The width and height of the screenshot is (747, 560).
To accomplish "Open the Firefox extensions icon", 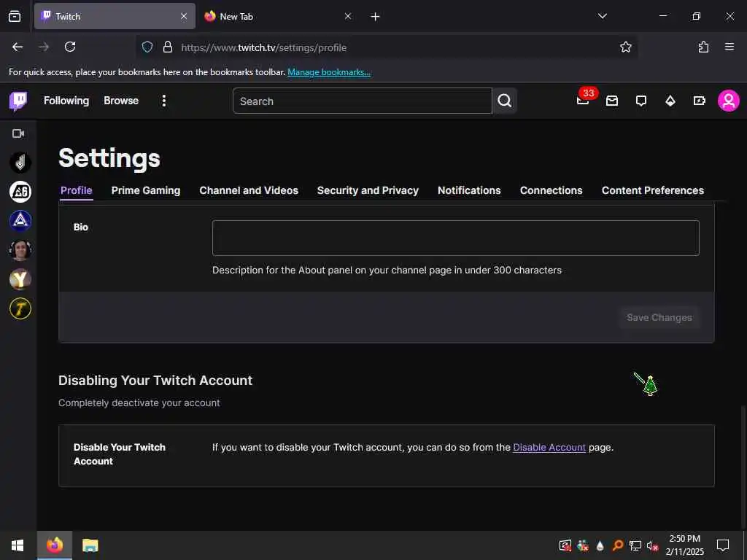I will [x=703, y=47].
